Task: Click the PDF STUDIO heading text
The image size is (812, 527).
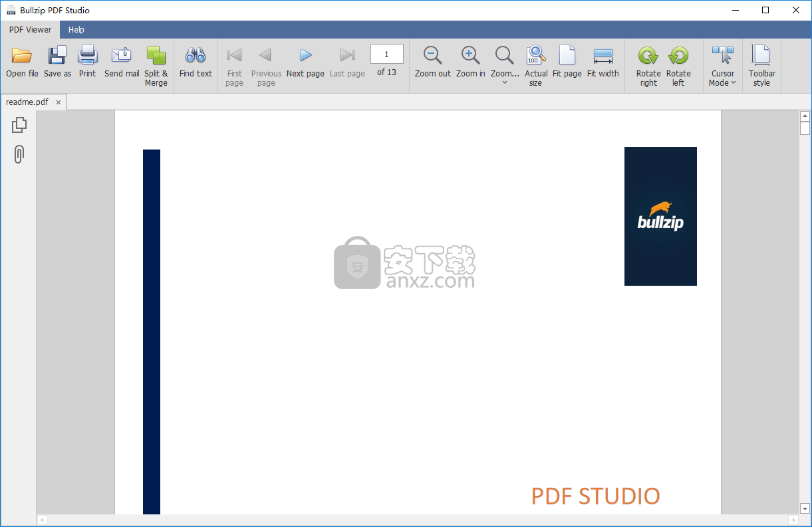Action: [x=595, y=496]
